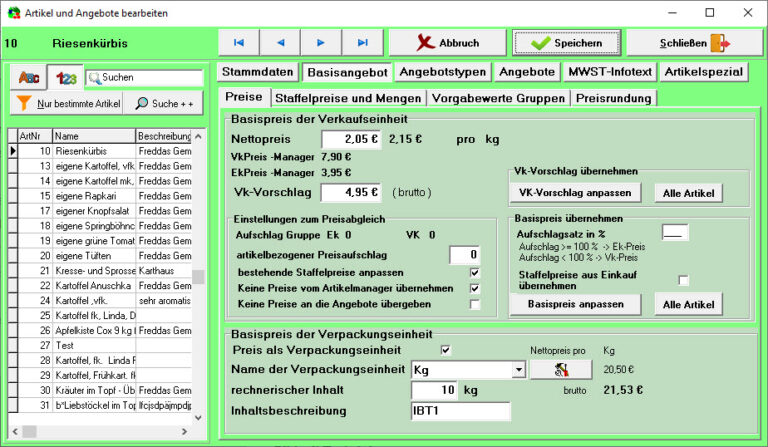Enable Staffelpreise aus Einkauf übernehmen checkbox

[683, 280]
